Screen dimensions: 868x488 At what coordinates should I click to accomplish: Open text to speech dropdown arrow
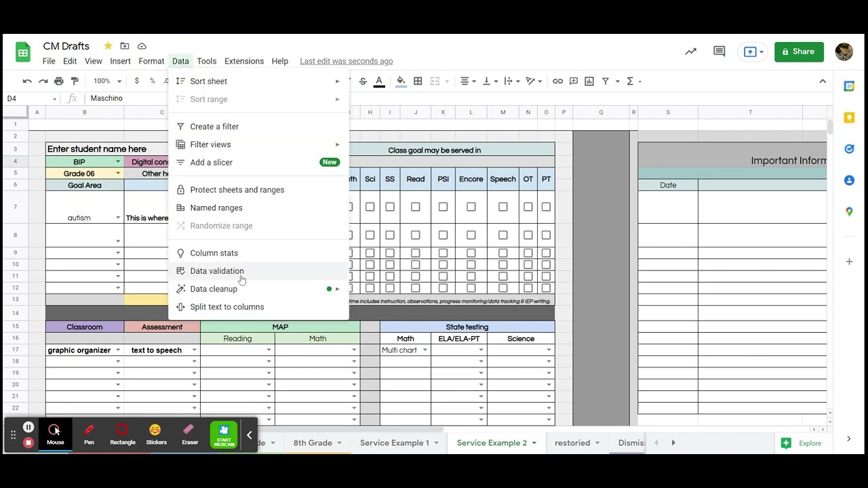(194, 350)
